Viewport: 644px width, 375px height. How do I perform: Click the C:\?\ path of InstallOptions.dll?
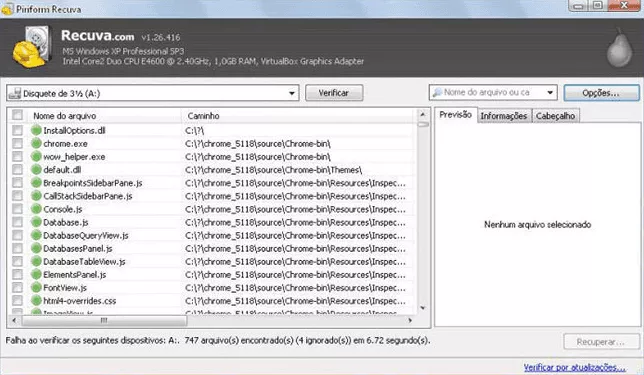coord(195,131)
